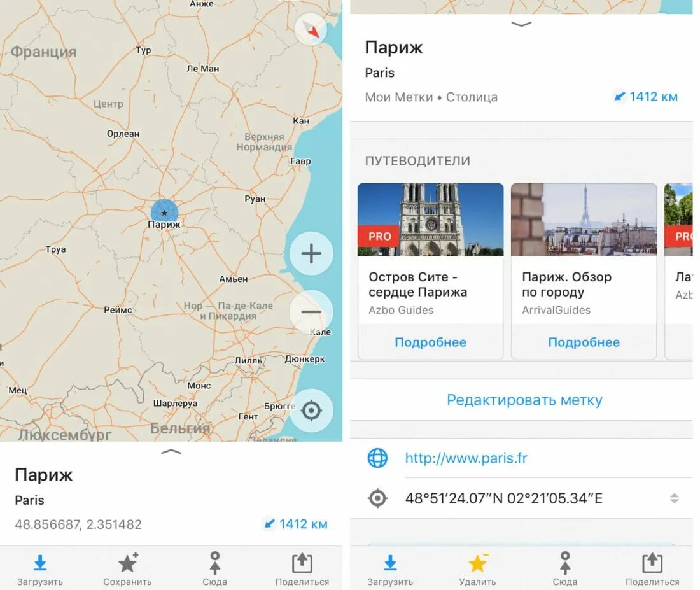
Task: Zoom out with the minus button
Action: (311, 312)
